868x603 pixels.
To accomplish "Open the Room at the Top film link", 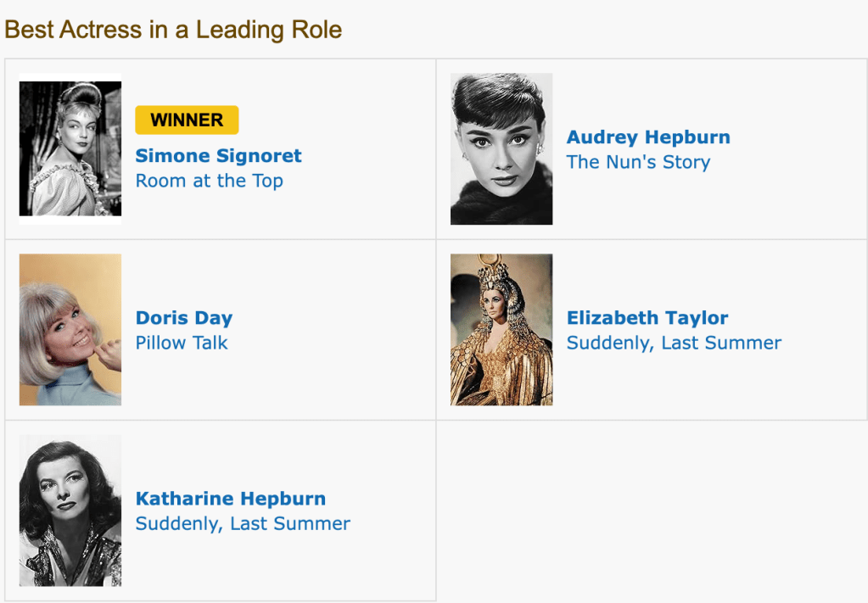I will [x=210, y=181].
